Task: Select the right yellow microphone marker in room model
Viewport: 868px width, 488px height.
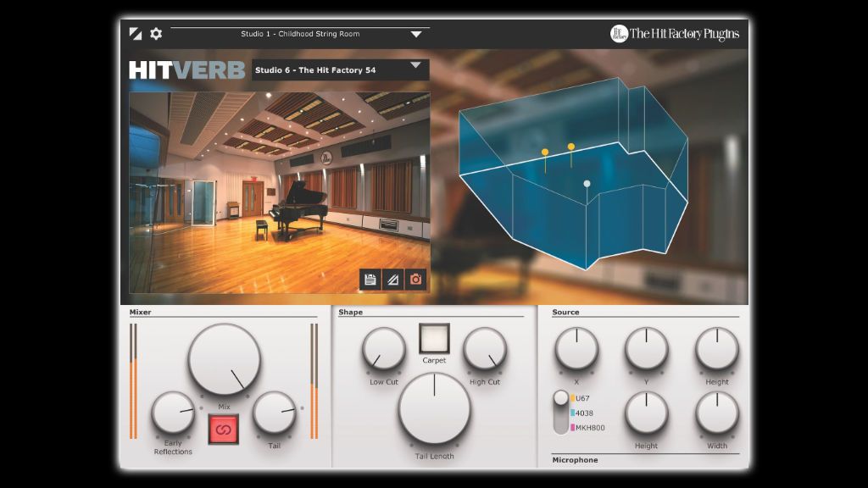Action: click(570, 147)
